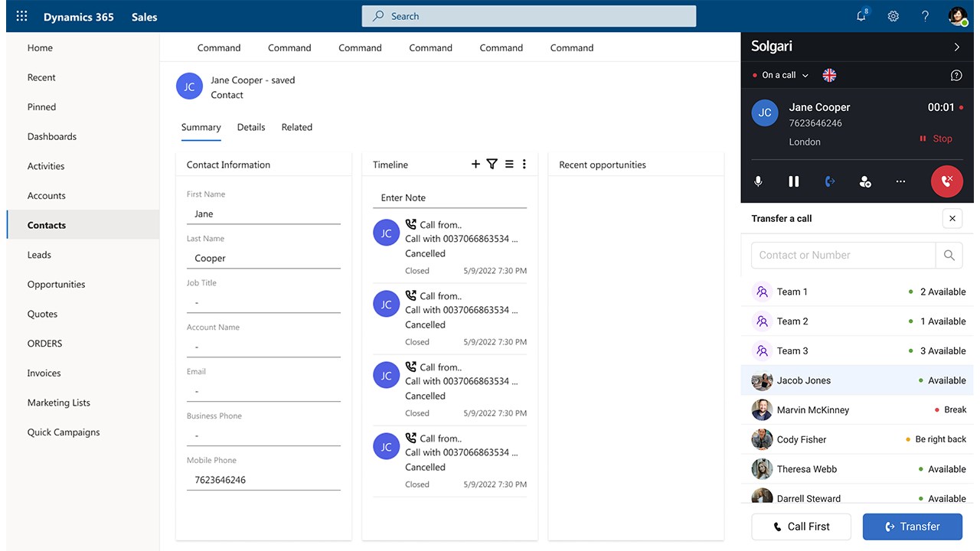Close the Transfer a call panel

952,218
